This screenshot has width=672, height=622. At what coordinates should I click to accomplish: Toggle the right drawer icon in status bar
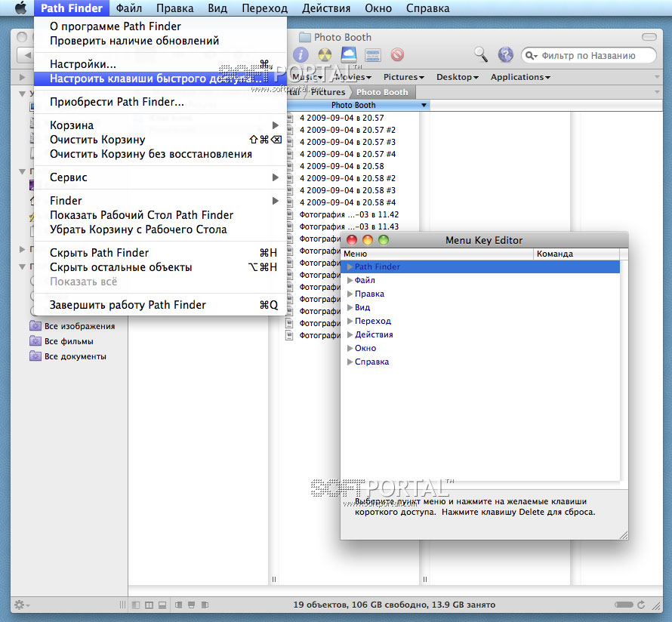tap(205, 605)
